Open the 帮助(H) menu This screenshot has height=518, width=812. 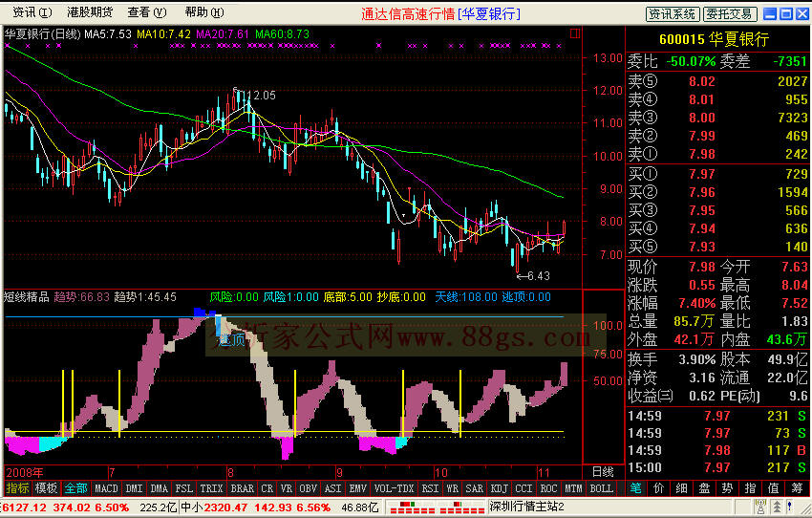pyautogui.click(x=204, y=11)
